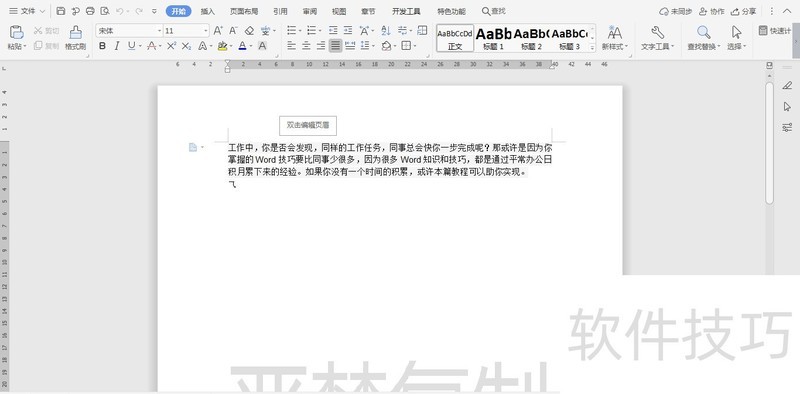
Task: Click the Select (选择) cursor tool
Action: (x=736, y=38)
